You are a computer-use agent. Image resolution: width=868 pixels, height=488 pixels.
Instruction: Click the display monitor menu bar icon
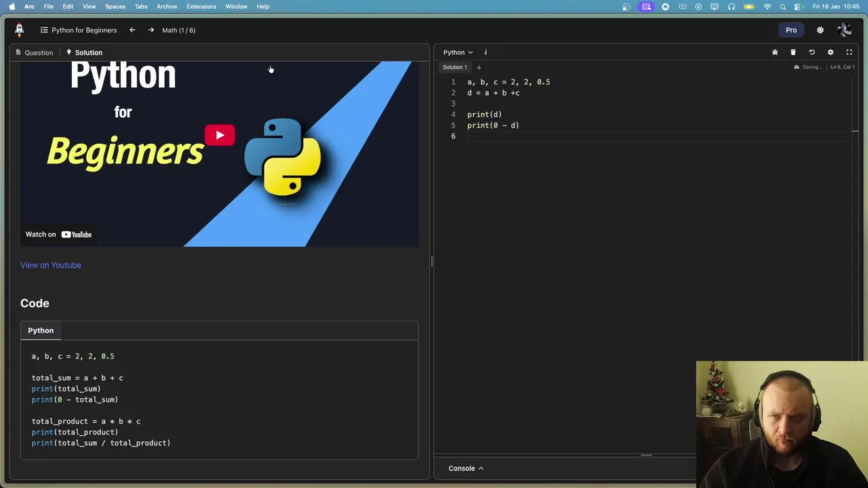[x=714, y=7]
